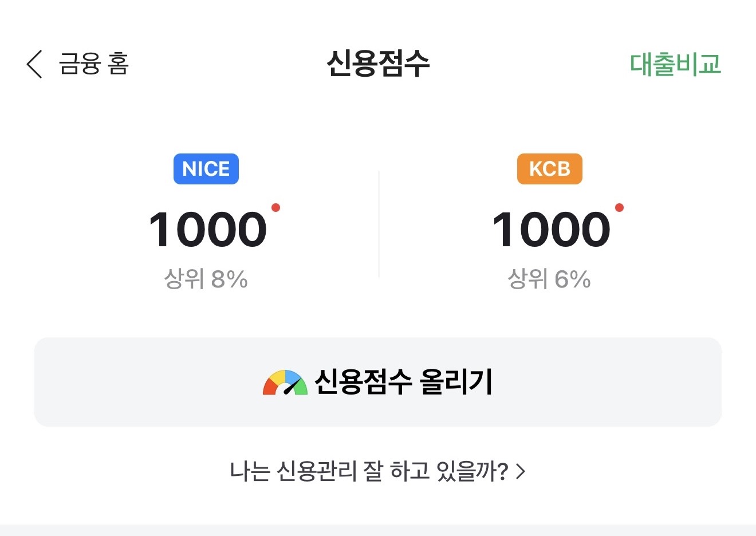Open 나는 신용관리 잘 하고 있을까?
Viewport: 756px width, 536px height.
369,471
